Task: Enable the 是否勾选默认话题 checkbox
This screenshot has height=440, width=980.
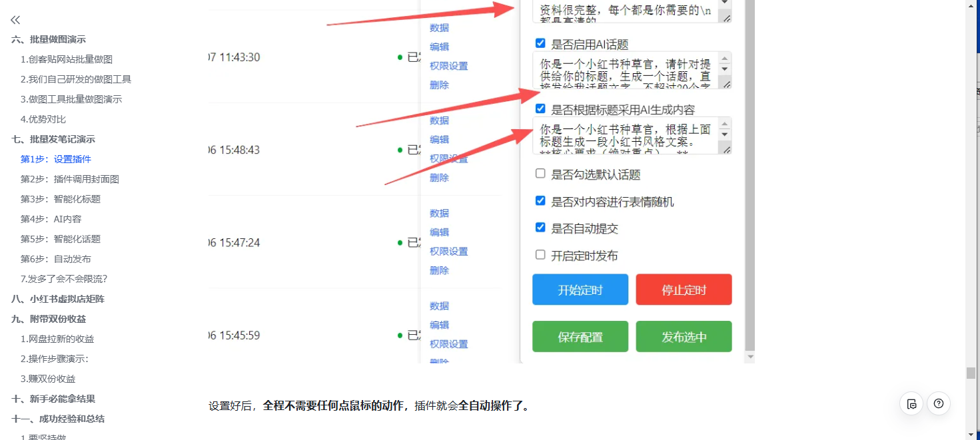Action: pos(540,174)
